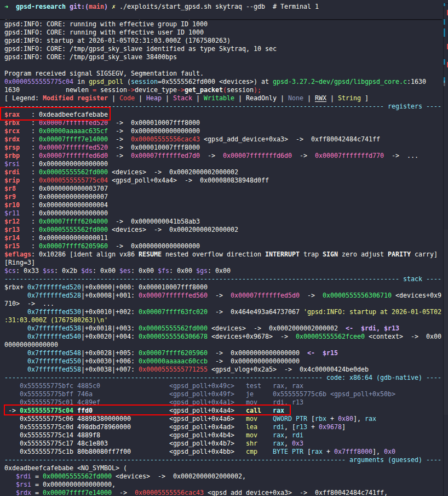Click the [Ring=3] indicator
Screen dimensions: 448x496
point(20,263)
